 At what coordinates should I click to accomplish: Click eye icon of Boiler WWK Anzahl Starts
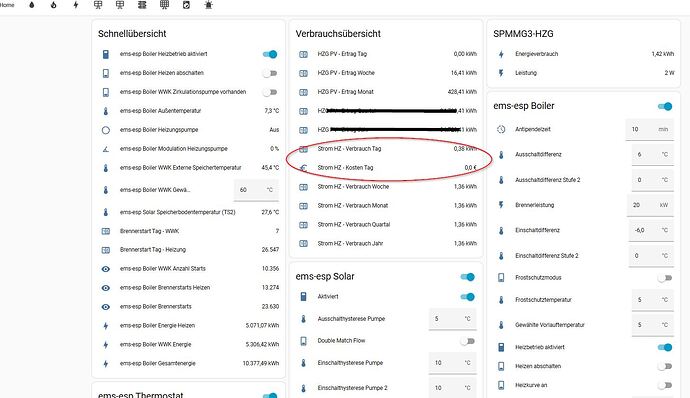tap(106, 269)
